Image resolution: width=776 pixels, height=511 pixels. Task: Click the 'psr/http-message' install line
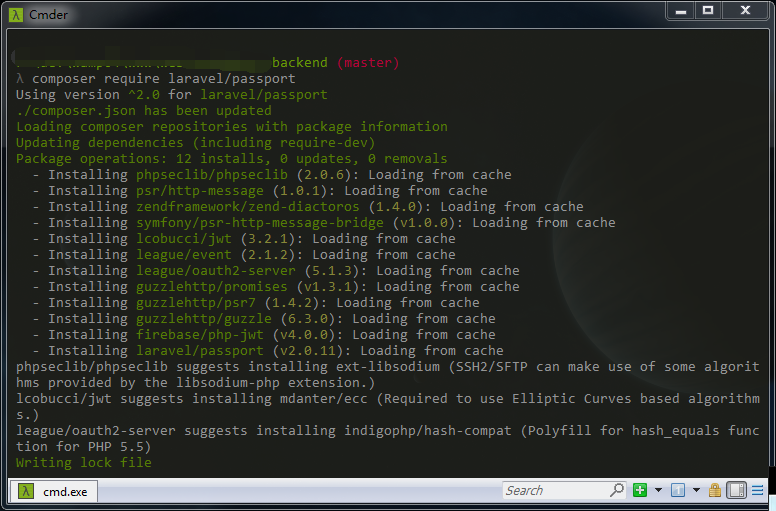(260, 190)
